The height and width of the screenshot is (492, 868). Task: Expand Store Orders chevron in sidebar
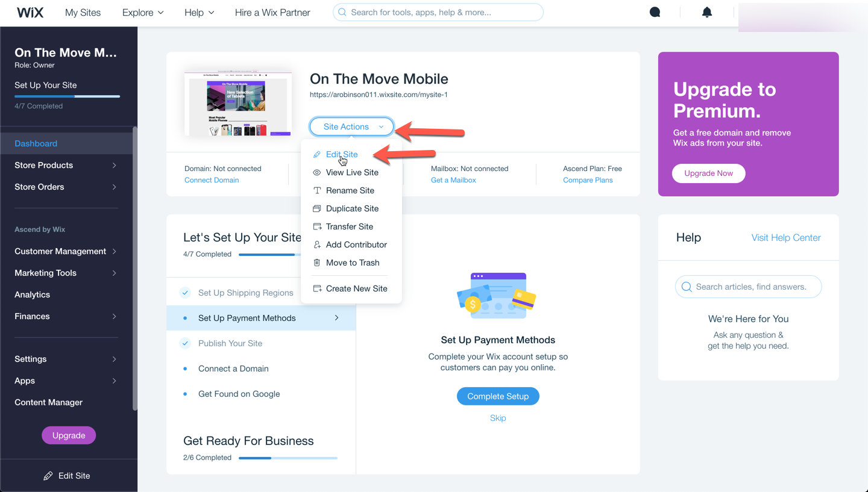pos(114,187)
